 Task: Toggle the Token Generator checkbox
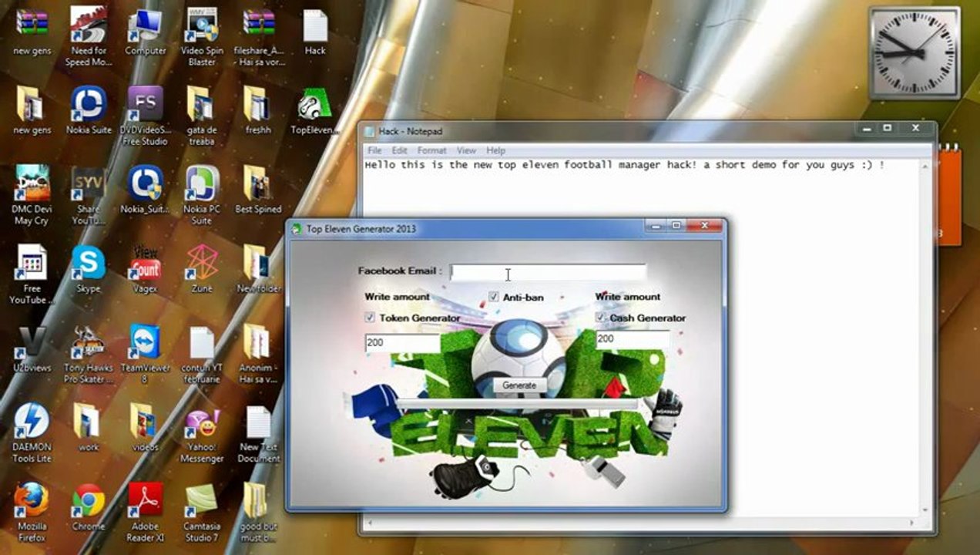[370, 318]
